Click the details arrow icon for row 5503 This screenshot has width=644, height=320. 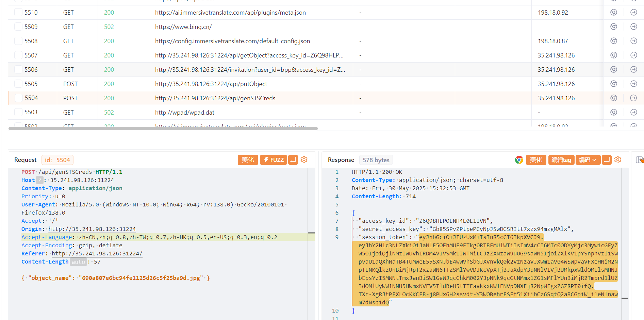[634, 112]
